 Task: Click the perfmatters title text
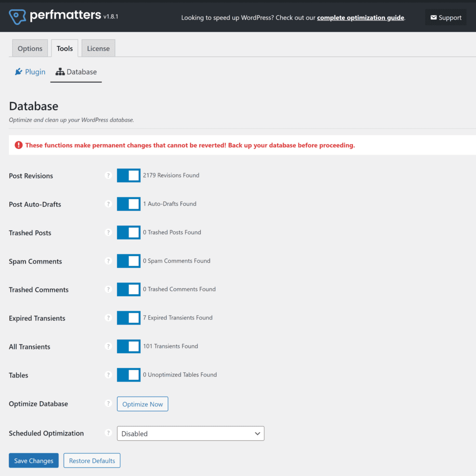pos(65,15)
